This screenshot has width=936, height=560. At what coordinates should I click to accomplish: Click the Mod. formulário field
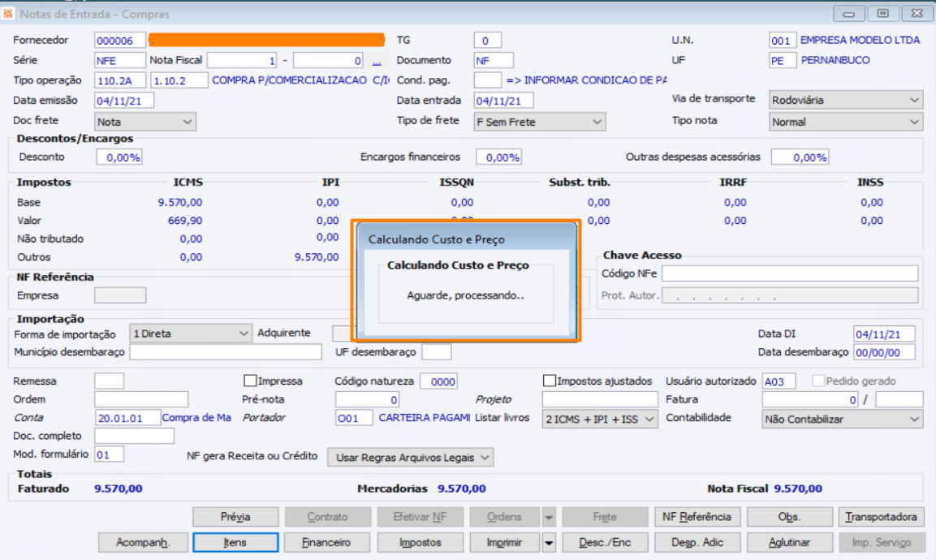pyautogui.click(x=110, y=454)
